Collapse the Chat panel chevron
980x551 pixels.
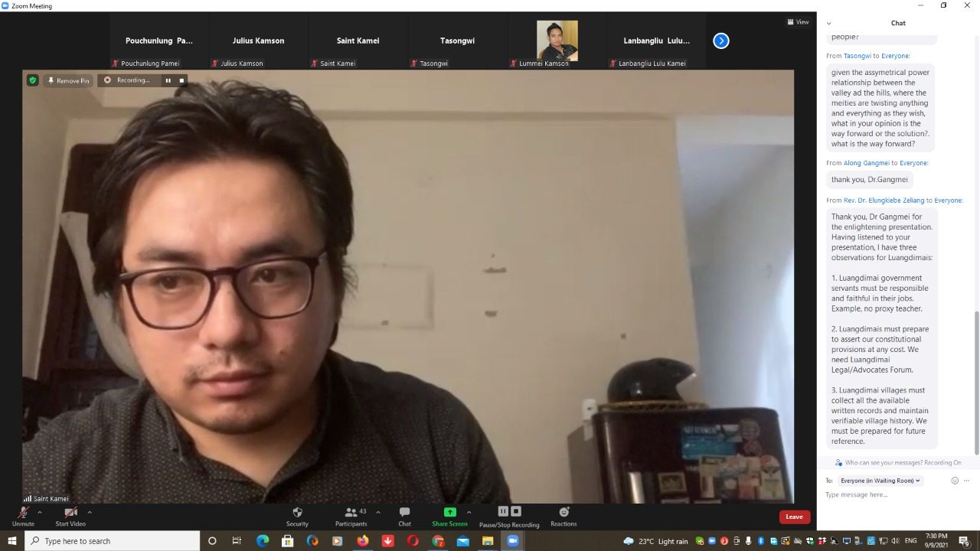pos(828,23)
